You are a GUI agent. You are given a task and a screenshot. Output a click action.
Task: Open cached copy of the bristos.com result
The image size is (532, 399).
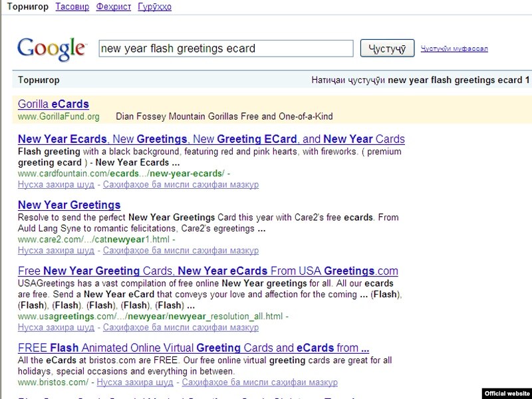[x=135, y=382]
